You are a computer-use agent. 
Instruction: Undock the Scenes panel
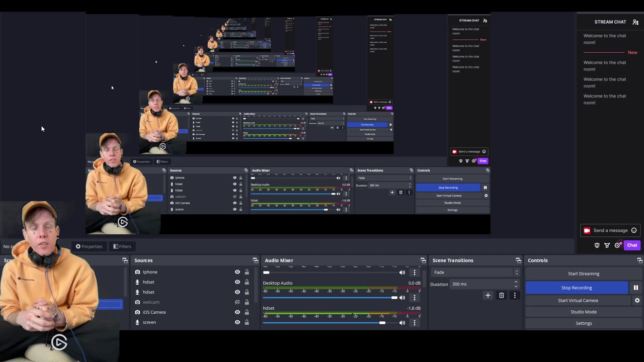(125, 260)
